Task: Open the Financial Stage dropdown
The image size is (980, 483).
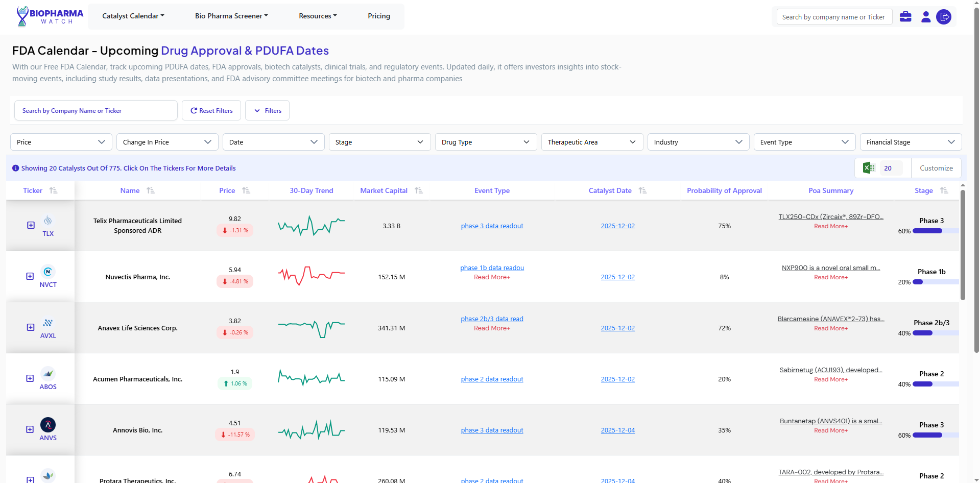Action: tap(911, 142)
